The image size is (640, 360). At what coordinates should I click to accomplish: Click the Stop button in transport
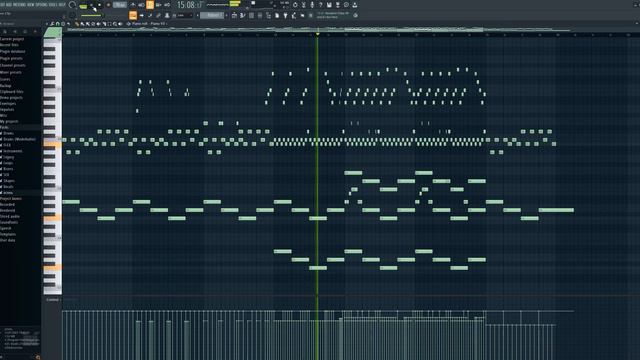[100, 5]
